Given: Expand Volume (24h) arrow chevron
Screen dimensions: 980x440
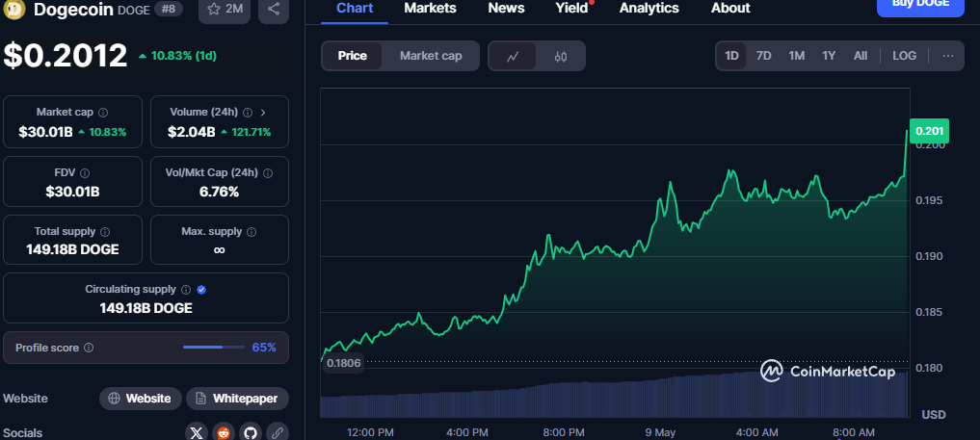Looking at the screenshot, I should click(263, 113).
